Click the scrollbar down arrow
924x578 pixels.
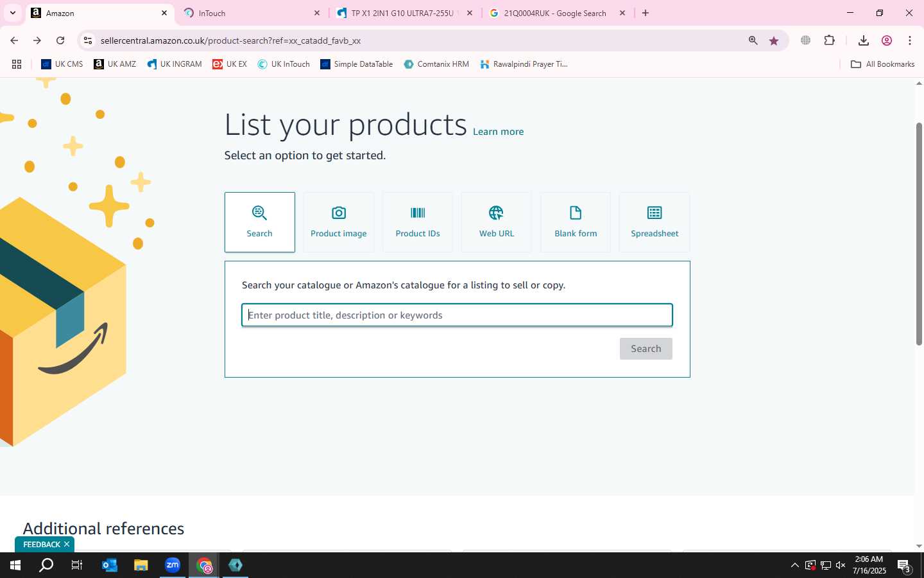(919, 546)
